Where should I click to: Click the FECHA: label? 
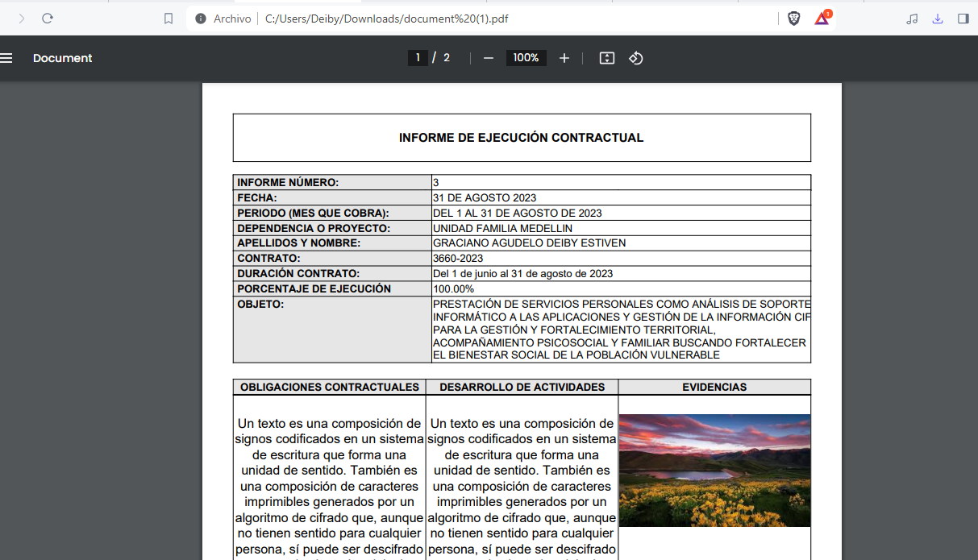(x=257, y=198)
